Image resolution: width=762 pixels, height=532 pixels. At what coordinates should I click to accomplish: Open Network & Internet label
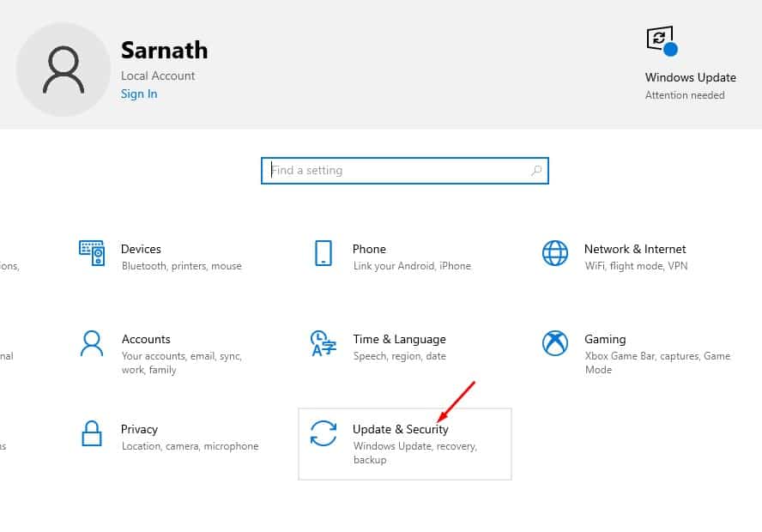(635, 249)
